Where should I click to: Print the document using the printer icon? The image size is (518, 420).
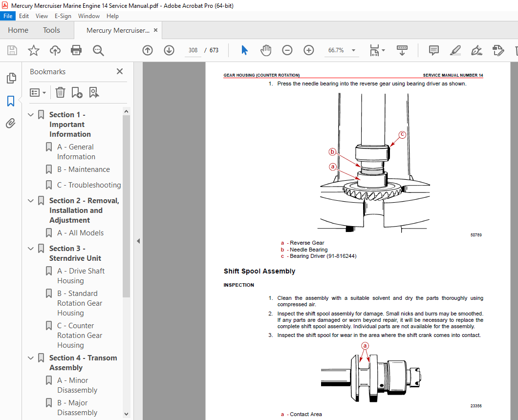tap(76, 50)
